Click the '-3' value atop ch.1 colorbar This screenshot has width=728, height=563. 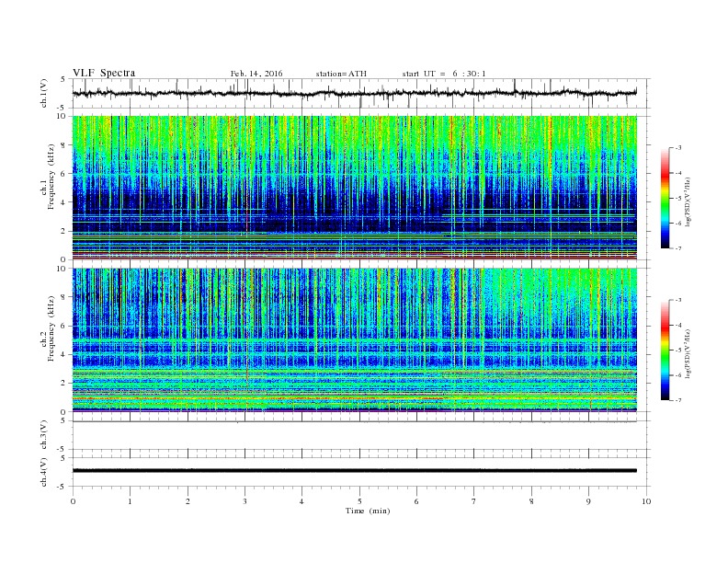coord(677,148)
